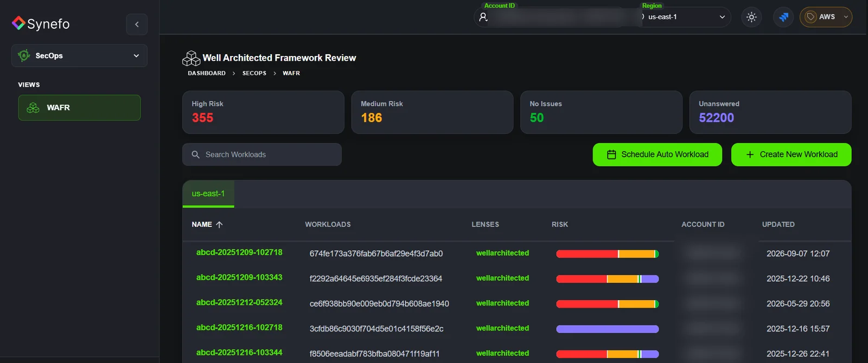Click risk bar of abcd-20251209-102718
Image resolution: width=868 pixels, height=363 pixels.
[608, 254]
